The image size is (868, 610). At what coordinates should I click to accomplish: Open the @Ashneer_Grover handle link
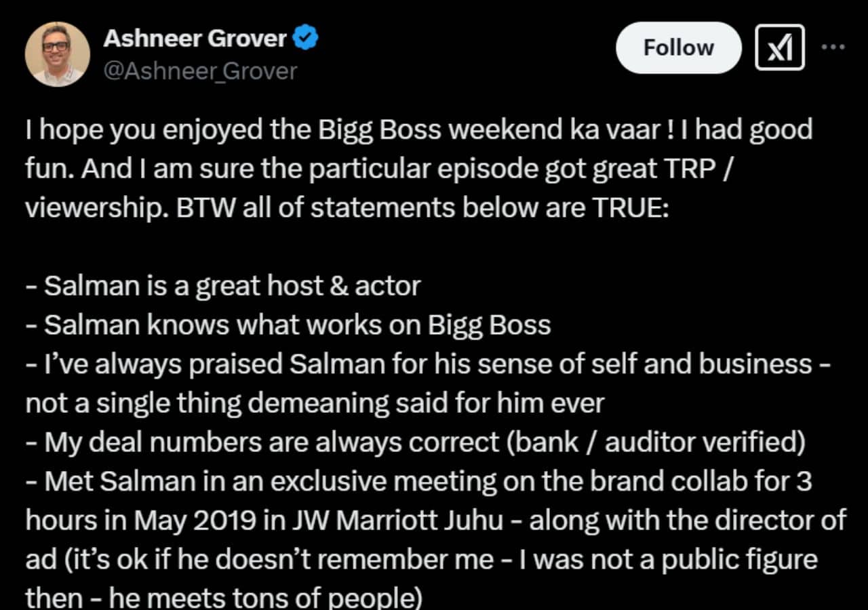tap(200, 70)
